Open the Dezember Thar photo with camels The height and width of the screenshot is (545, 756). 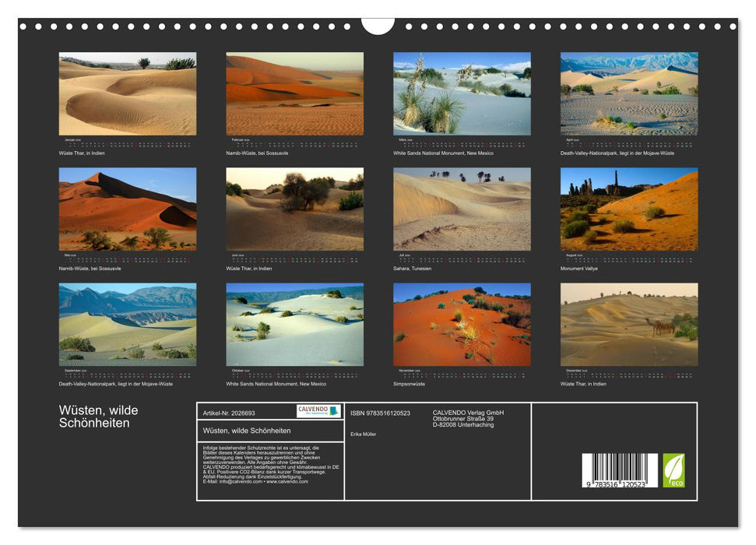point(629,324)
